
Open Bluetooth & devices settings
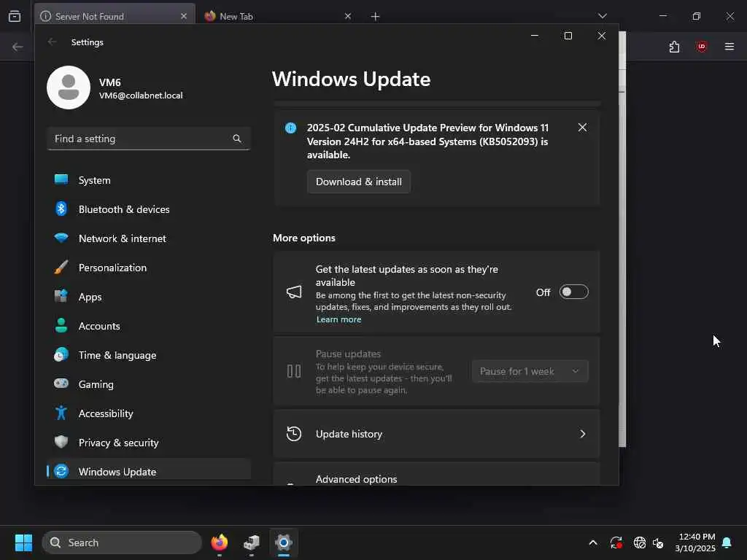[149, 209]
